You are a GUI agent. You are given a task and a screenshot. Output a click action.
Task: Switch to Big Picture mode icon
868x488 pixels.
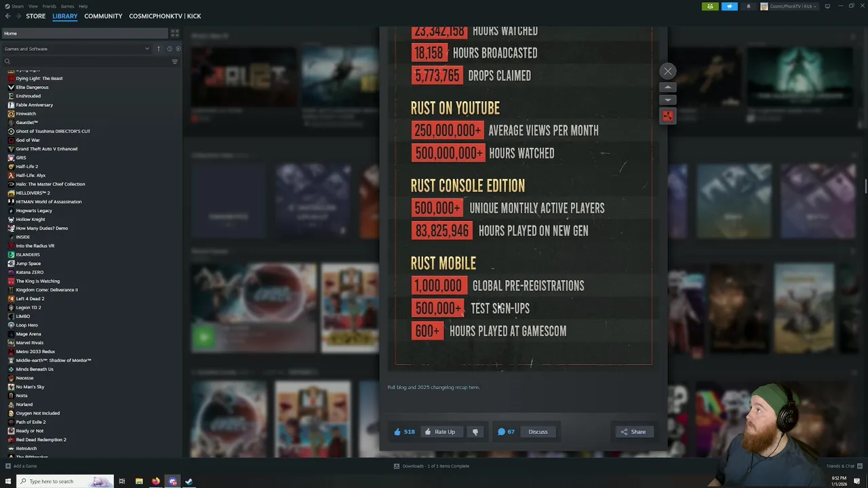(827, 6)
